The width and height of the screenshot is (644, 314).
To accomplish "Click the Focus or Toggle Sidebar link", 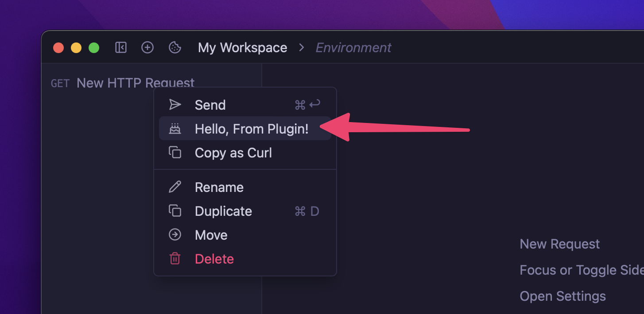I will (x=581, y=270).
